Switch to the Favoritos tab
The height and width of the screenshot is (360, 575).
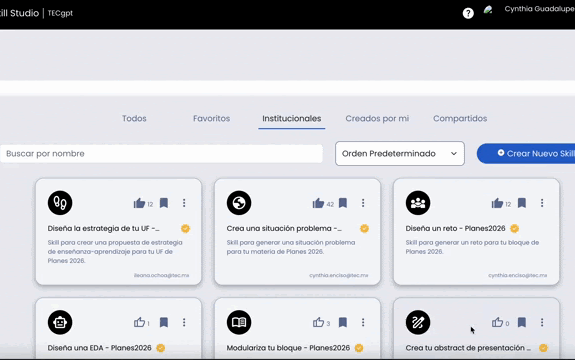click(x=212, y=118)
